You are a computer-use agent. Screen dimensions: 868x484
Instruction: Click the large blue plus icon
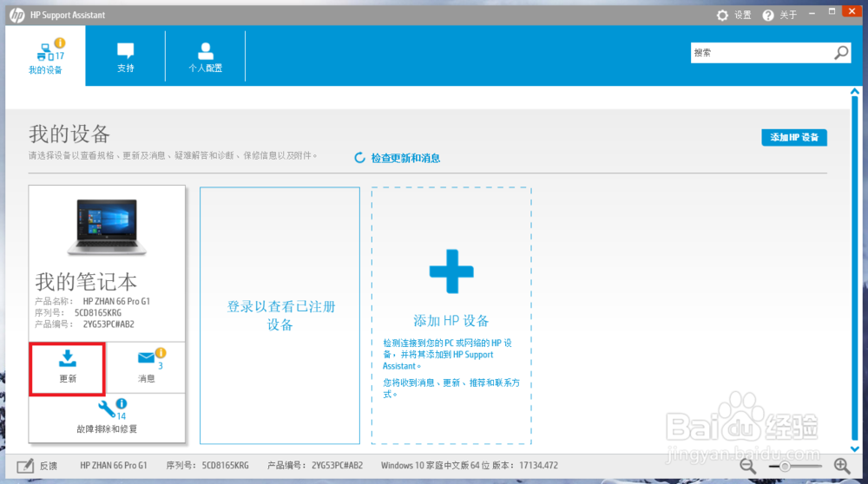pyautogui.click(x=451, y=271)
